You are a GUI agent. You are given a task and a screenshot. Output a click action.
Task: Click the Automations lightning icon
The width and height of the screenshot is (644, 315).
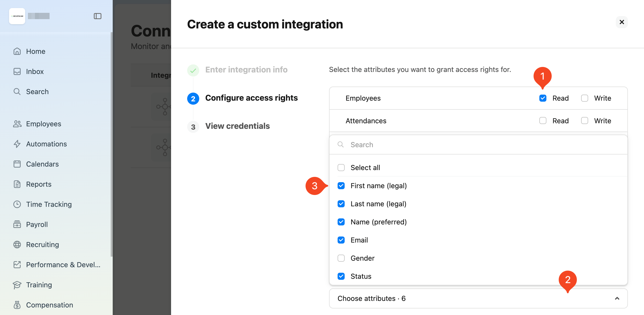pyautogui.click(x=17, y=144)
